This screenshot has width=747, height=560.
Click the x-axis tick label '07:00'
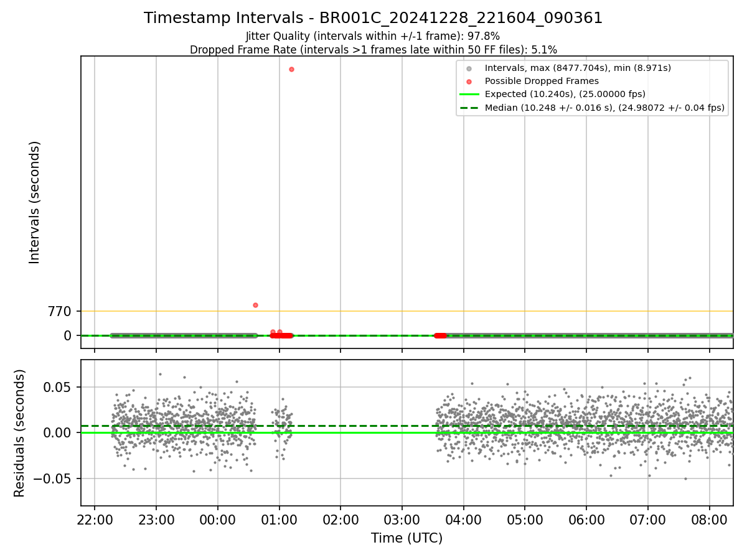pos(648,519)
